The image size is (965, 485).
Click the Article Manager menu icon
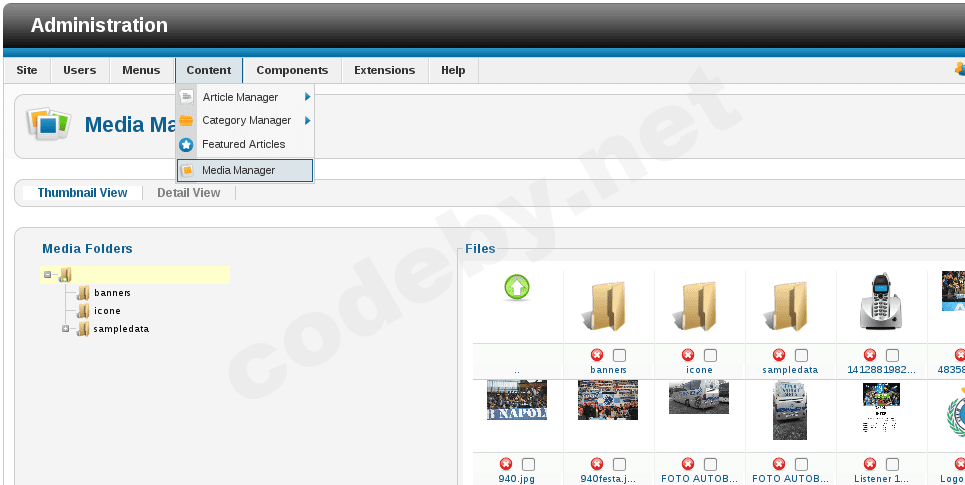tap(186, 97)
